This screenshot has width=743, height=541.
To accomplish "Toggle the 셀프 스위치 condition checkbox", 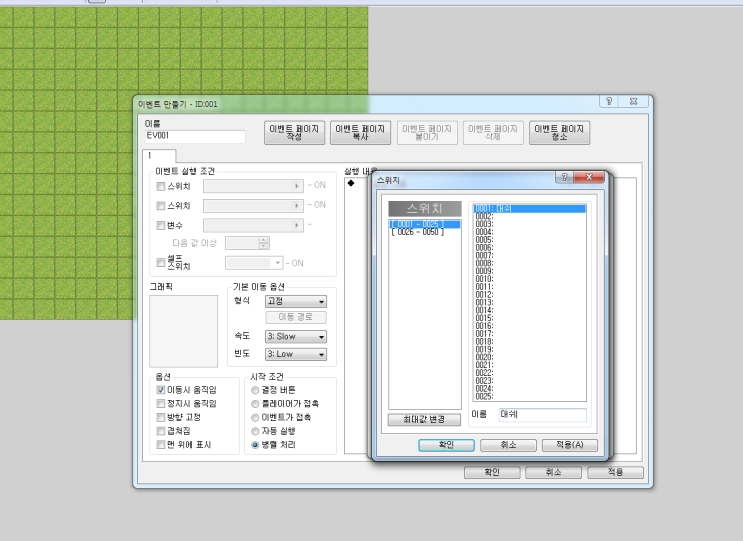I will pos(161,262).
